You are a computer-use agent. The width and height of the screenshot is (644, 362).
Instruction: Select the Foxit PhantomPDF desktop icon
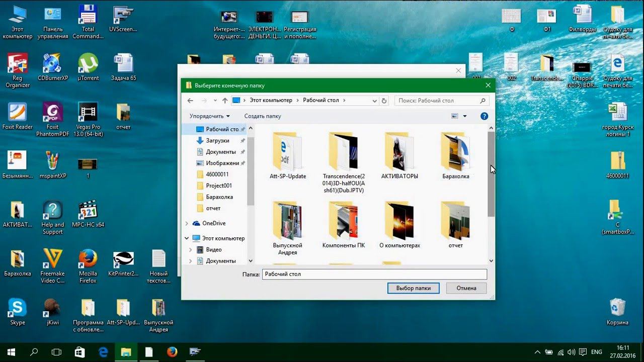click(x=53, y=120)
